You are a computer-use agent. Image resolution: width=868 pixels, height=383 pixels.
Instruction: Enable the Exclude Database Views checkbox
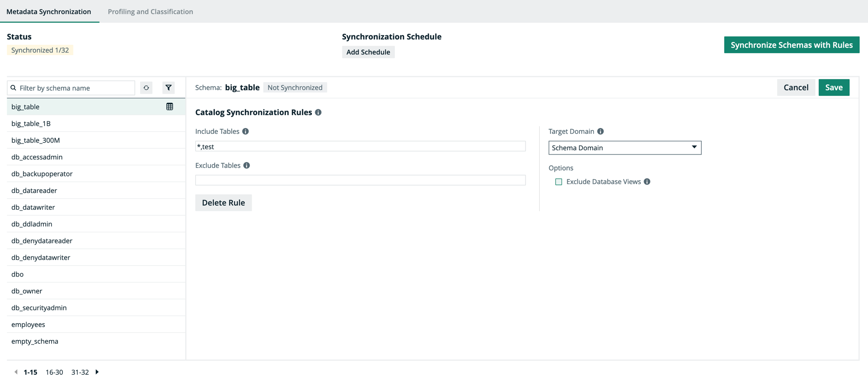(558, 182)
